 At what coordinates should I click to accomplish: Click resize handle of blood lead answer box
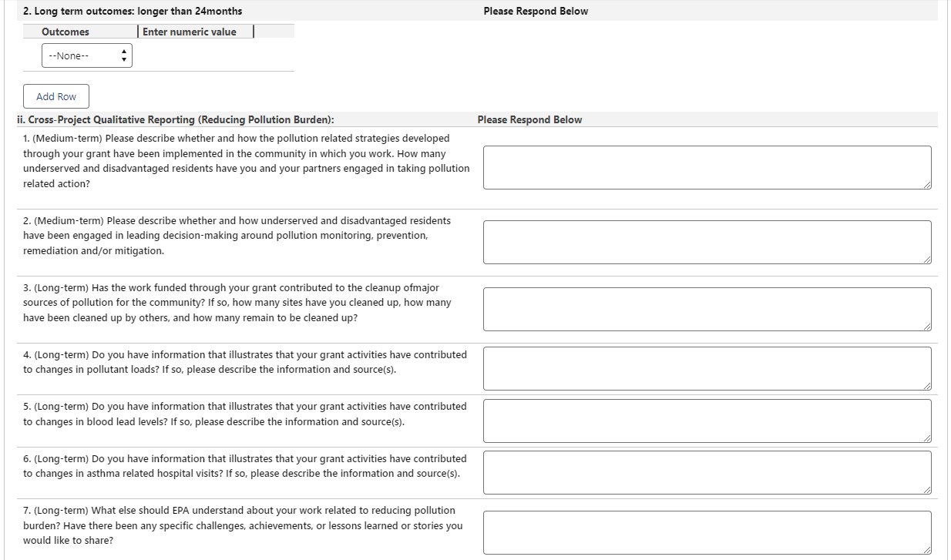click(927, 438)
